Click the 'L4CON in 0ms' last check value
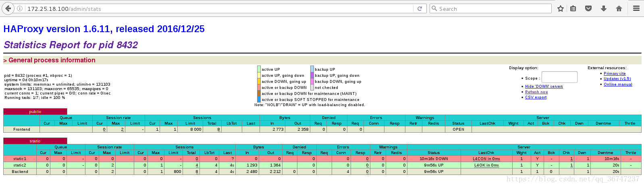This screenshot has width=644, height=187. pos(486,159)
